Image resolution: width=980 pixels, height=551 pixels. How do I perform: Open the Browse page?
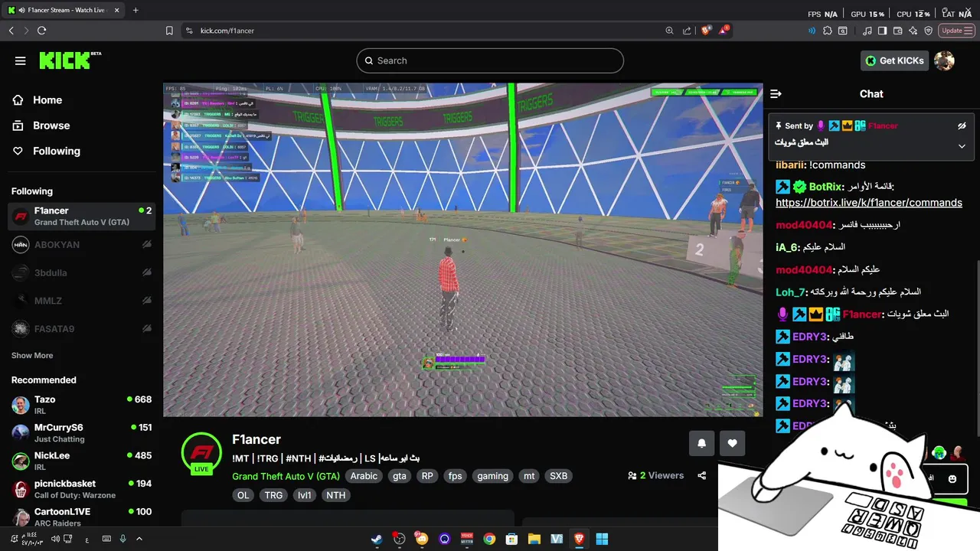click(x=51, y=126)
